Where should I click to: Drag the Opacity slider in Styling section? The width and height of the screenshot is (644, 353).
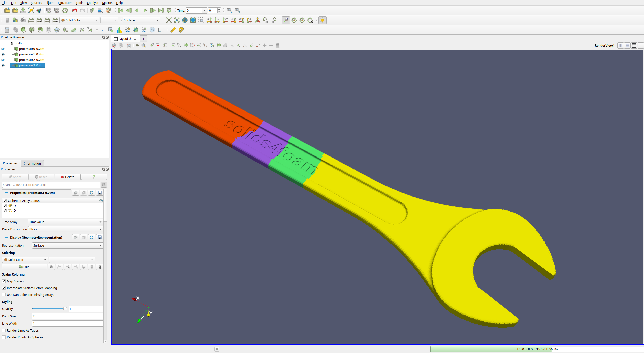pos(49,309)
